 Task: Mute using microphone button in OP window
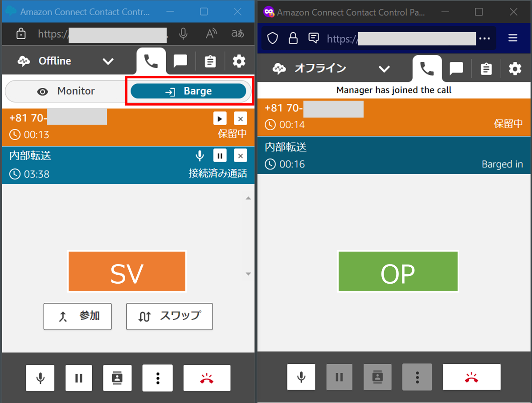[301, 377]
